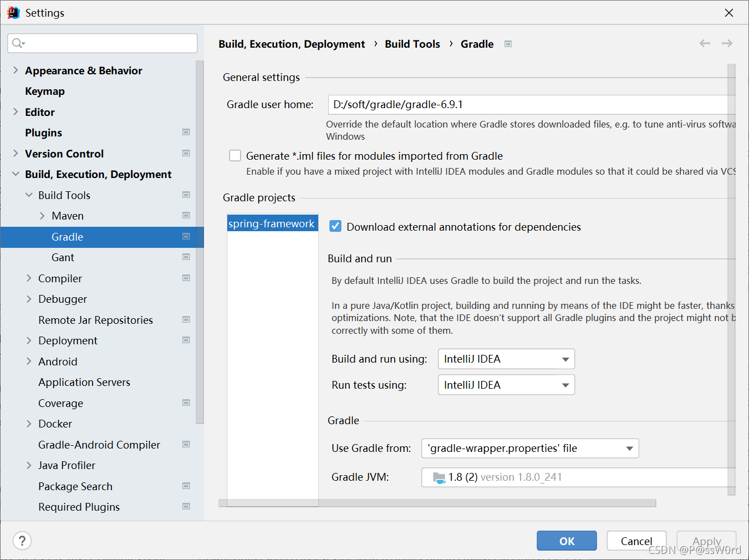Open Gradle-Android Compiler settings

point(99,445)
